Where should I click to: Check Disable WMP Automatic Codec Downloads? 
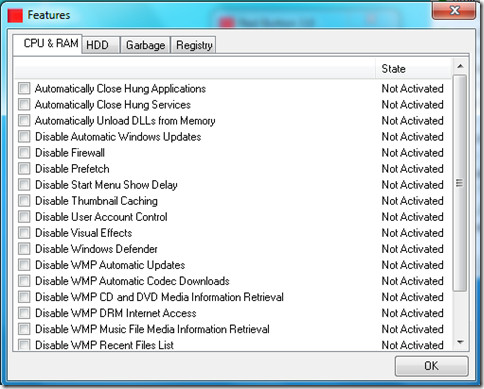point(24,281)
